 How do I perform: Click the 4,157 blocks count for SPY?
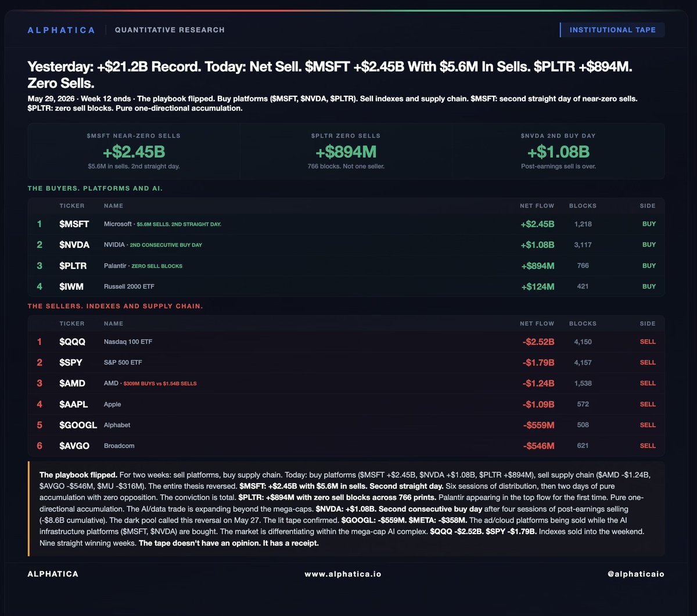pos(583,363)
